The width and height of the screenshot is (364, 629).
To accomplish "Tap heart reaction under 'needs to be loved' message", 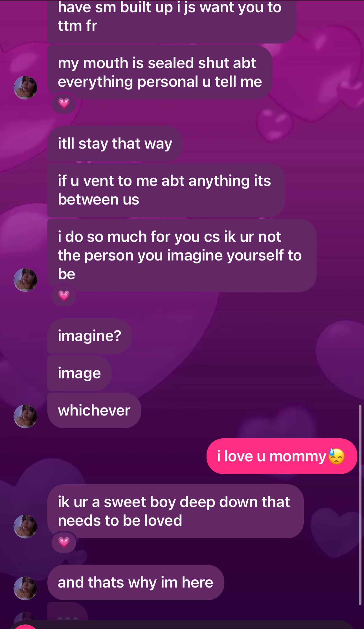I will pyautogui.click(x=64, y=542).
